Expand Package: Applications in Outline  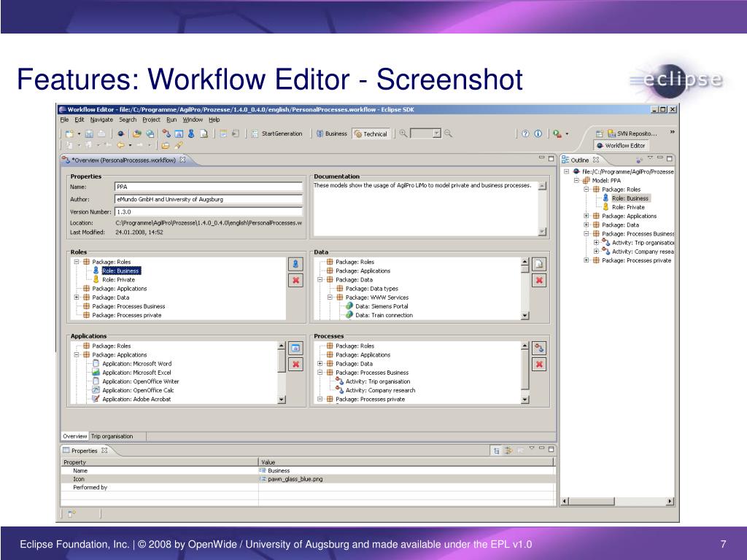coord(587,216)
